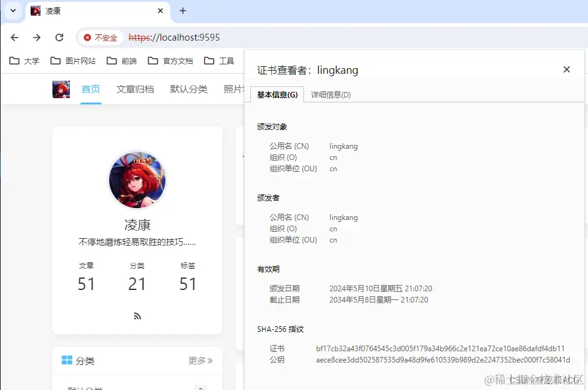Open 文章归档 from the site navigation
Image resolution: width=588 pixels, height=390 pixels.
click(135, 89)
